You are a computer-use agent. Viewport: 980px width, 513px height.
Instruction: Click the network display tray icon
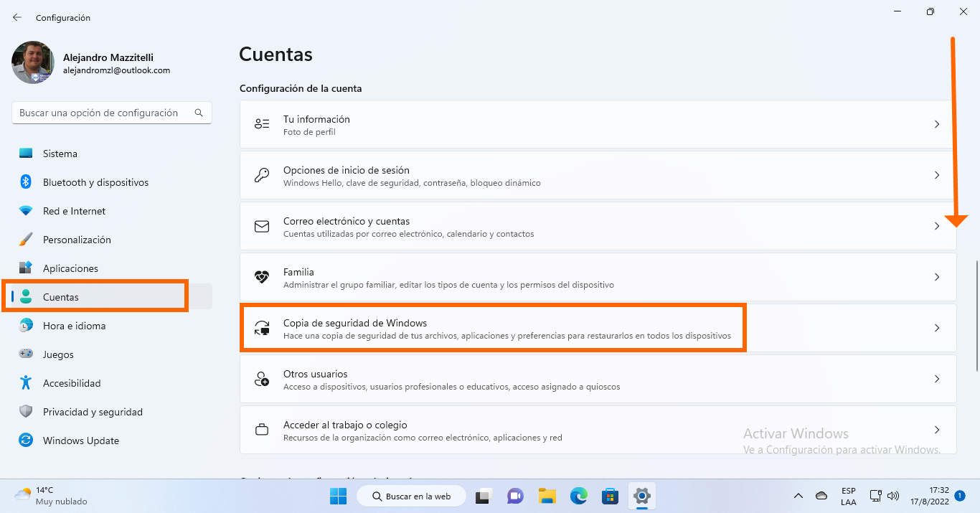875,496
